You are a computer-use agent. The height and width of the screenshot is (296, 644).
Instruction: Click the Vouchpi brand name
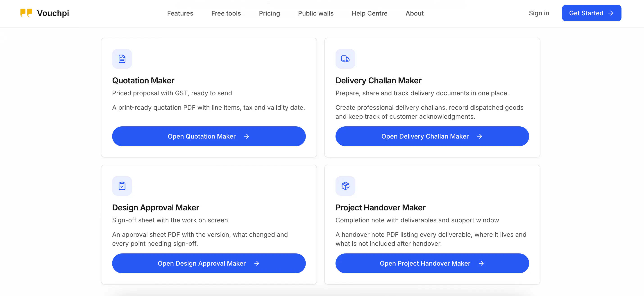click(x=53, y=13)
